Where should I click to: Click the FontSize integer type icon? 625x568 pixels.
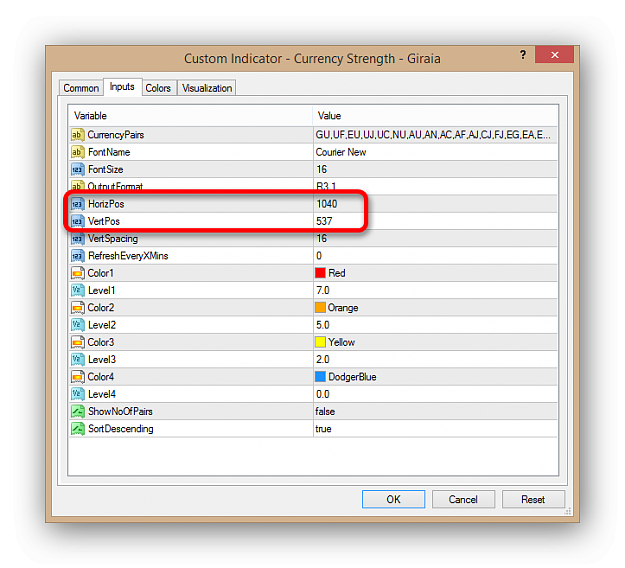[x=78, y=169]
